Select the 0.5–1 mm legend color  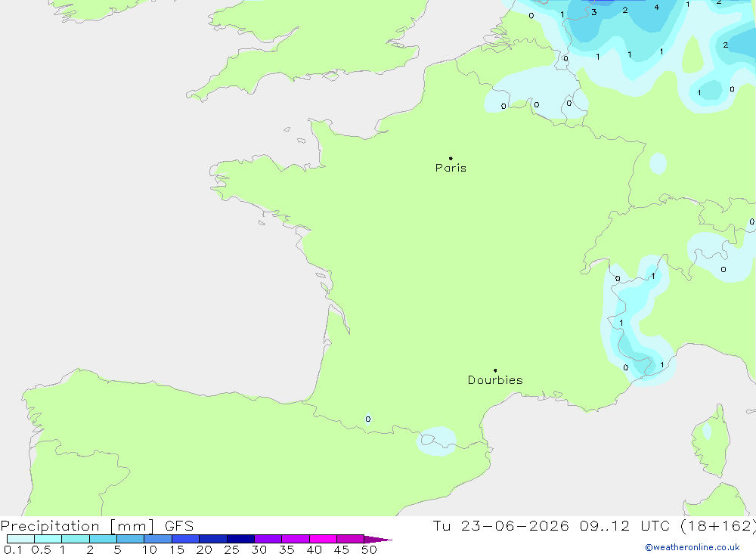(48, 539)
